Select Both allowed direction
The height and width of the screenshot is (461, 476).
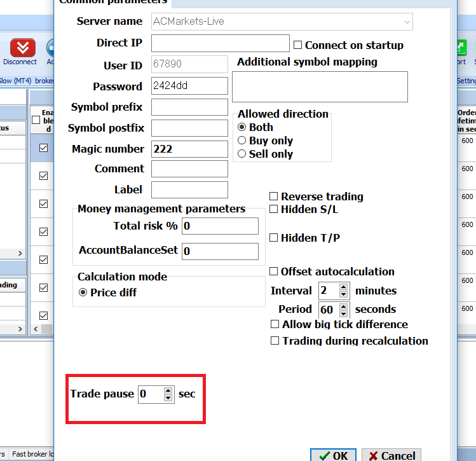pyautogui.click(x=241, y=127)
